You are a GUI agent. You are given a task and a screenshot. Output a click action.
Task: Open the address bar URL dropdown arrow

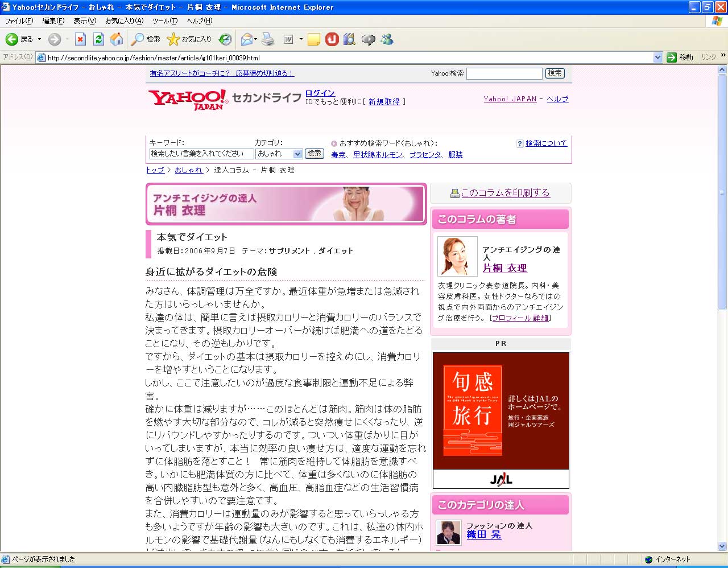pos(657,57)
